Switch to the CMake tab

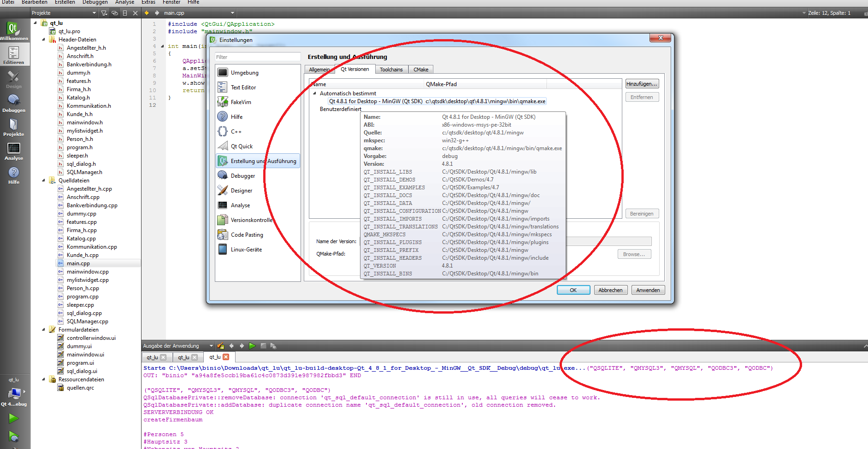(x=421, y=70)
